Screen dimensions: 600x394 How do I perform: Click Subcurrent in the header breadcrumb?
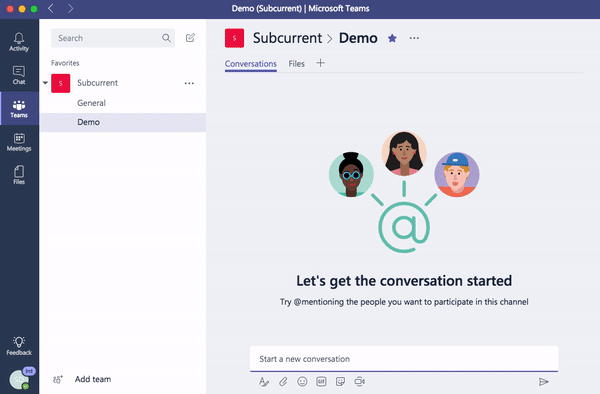pyautogui.click(x=287, y=38)
